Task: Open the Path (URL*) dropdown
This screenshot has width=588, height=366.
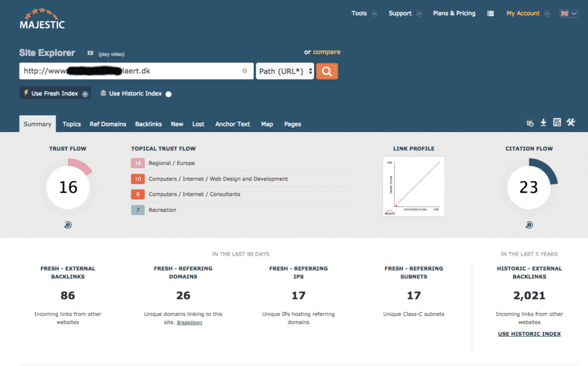Action: 285,71
